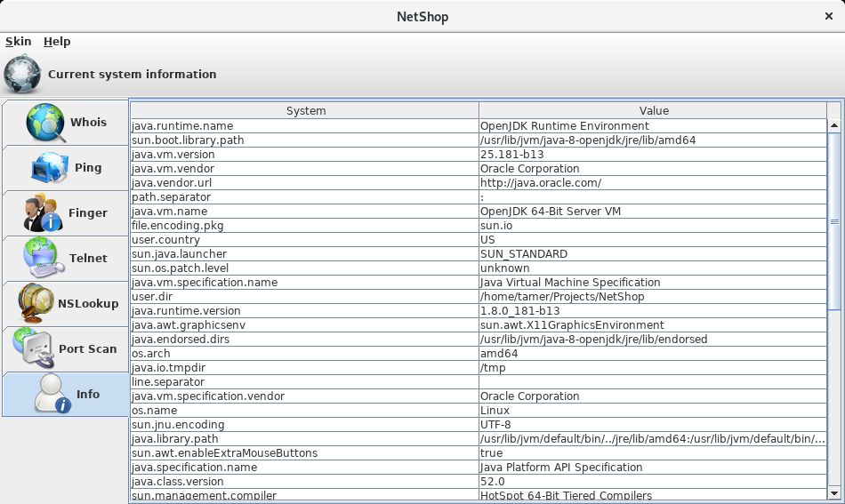
Task: Select the java.endorsed.dirs cell
Action: point(304,340)
